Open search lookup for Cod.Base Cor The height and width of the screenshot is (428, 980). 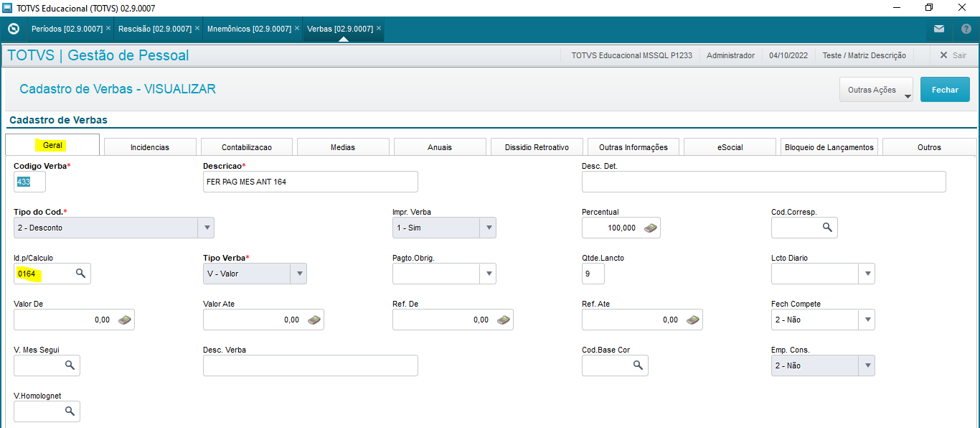pyautogui.click(x=638, y=366)
